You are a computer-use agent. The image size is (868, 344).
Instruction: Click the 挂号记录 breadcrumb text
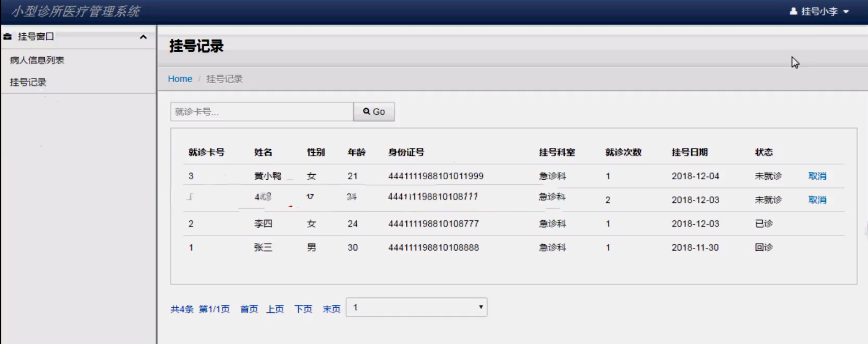click(x=224, y=79)
